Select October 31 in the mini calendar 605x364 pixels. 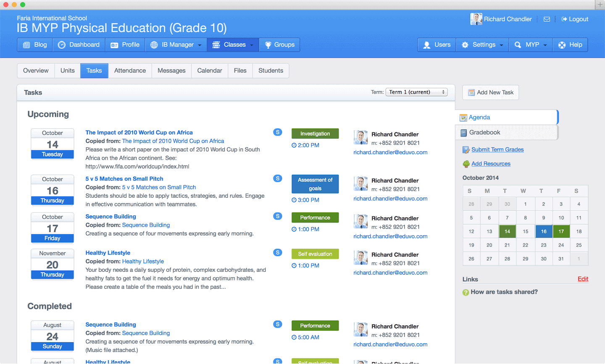click(x=561, y=259)
